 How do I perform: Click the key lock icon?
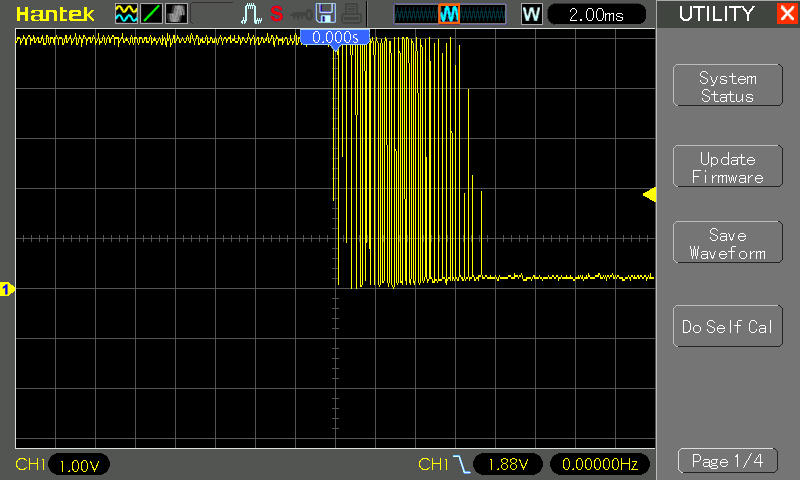[x=300, y=14]
